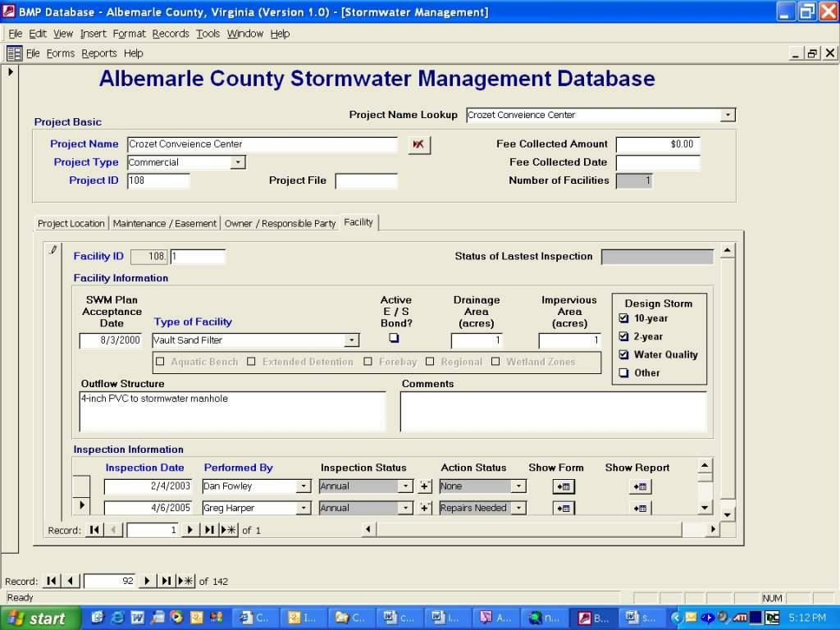This screenshot has height=630, width=840.
Task: Enable the Active E/S Bond checkbox
Action: [x=395, y=338]
